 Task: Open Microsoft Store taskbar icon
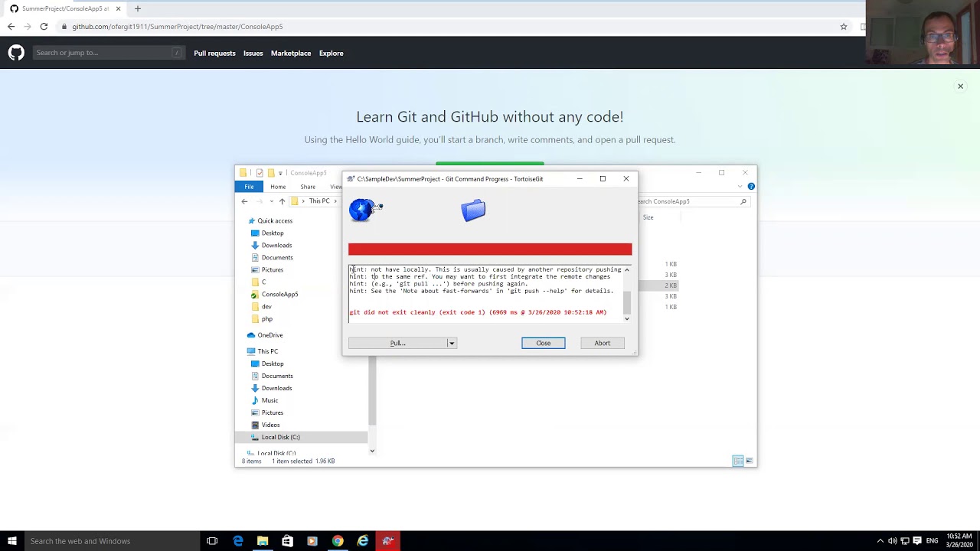coord(287,541)
